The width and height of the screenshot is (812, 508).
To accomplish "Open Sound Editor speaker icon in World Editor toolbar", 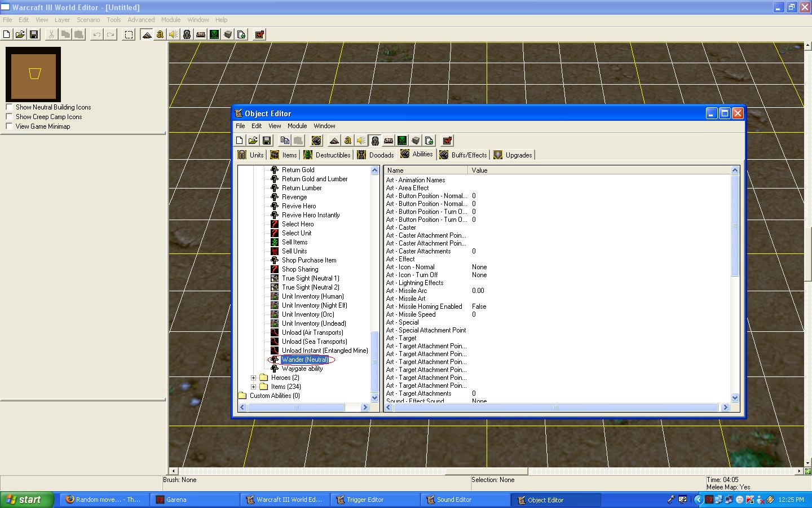I will (174, 34).
